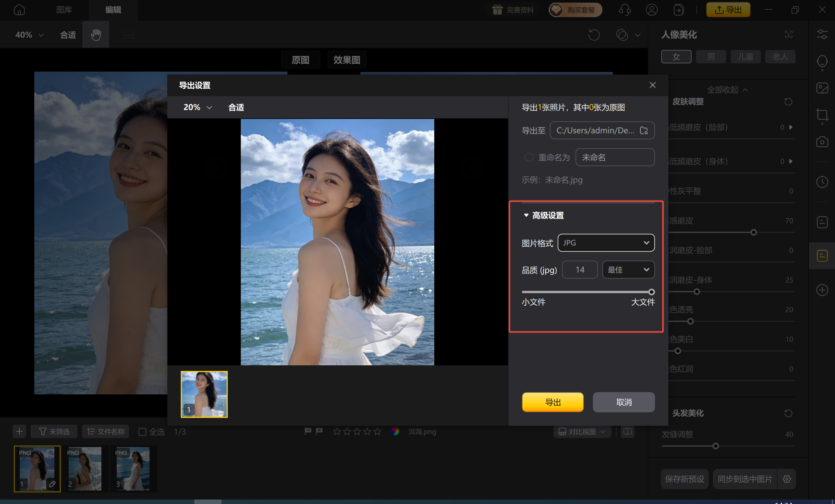Viewport: 835px width, 504px height.
Task: Toggle the 女 gender option
Action: pyautogui.click(x=676, y=57)
